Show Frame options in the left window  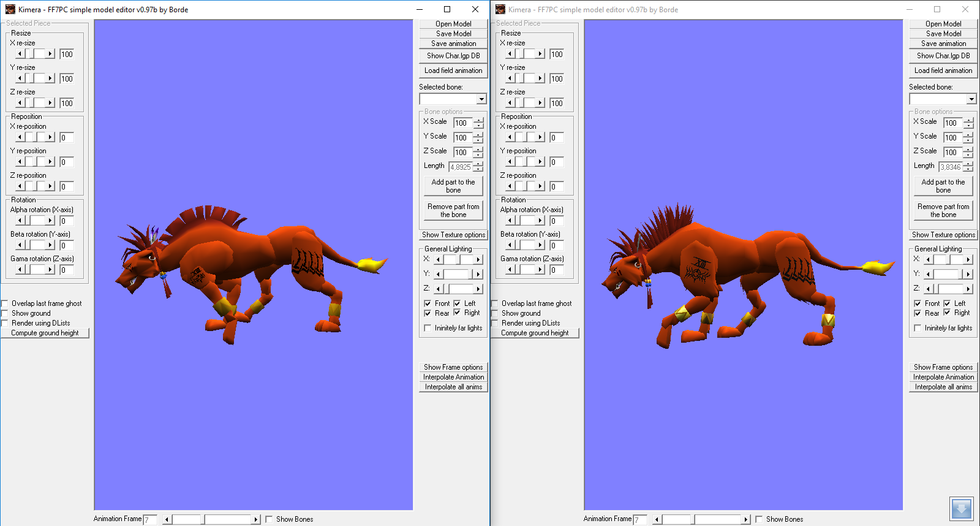pos(453,367)
